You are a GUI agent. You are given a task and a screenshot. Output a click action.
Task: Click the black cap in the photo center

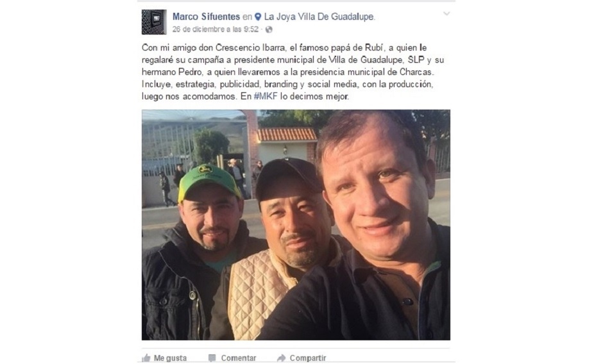[x=289, y=178]
